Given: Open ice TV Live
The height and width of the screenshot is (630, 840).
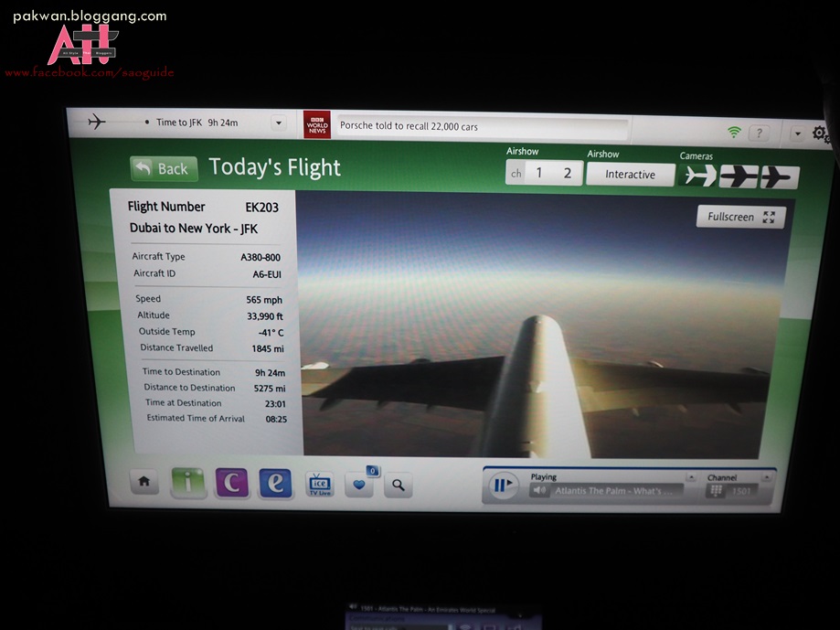Looking at the screenshot, I should coord(319,485).
